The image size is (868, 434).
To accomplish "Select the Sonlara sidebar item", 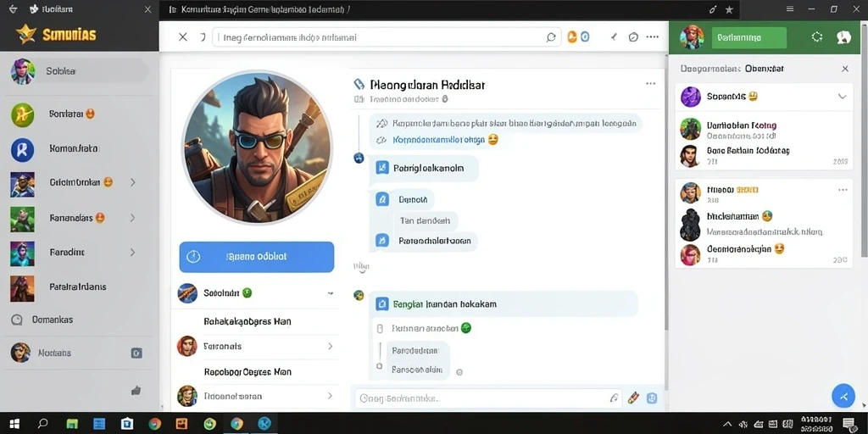I will 79,114.
